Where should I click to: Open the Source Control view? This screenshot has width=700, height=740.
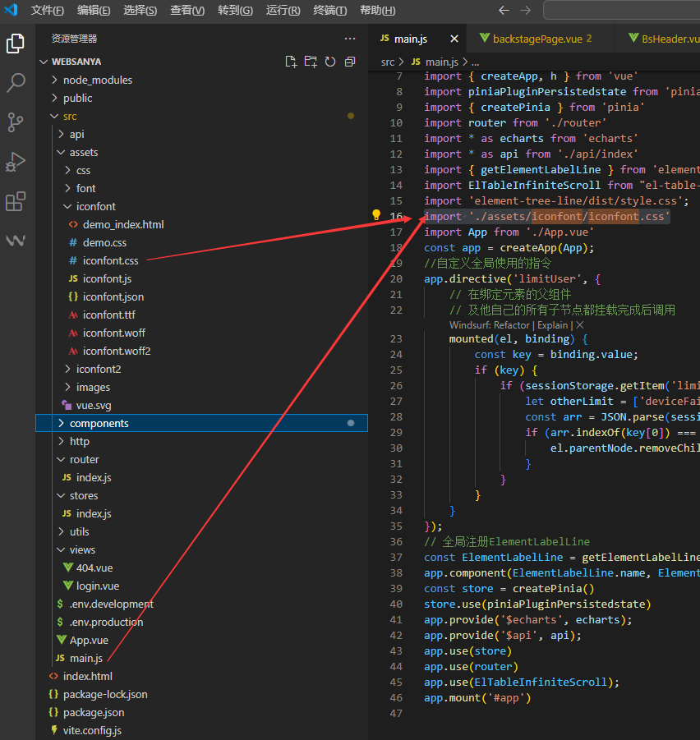[x=16, y=122]
